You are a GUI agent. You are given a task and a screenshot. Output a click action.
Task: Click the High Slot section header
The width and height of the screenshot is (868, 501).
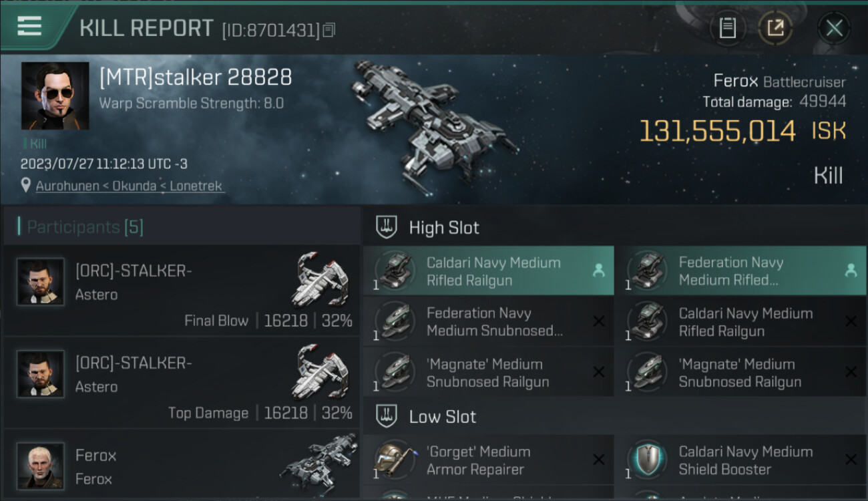coord(444,228)
